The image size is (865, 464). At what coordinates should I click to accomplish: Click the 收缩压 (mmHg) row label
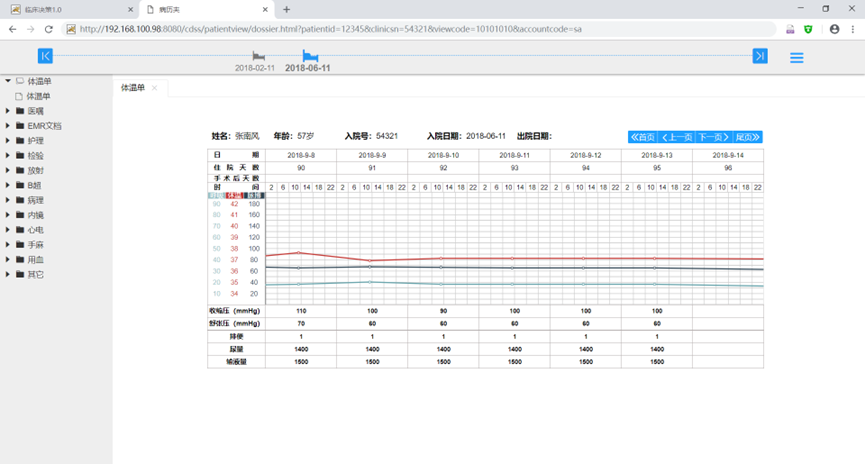(x=234, y=311)
